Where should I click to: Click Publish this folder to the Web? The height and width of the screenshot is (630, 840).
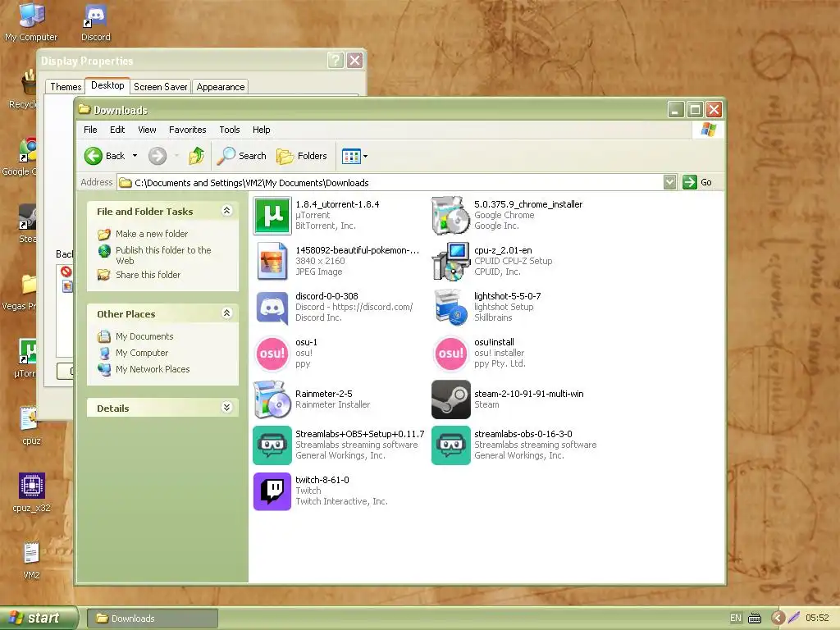coord(163,255)
